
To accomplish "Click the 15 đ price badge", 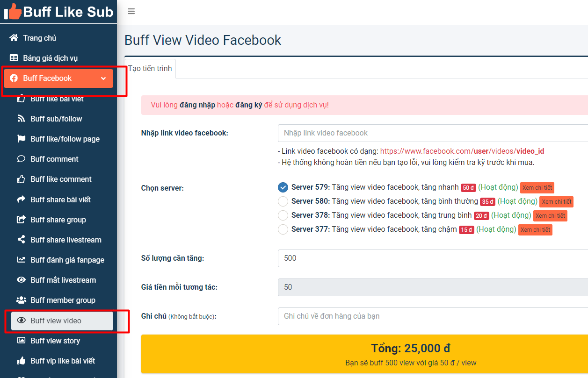I will (x=466, y=230).
